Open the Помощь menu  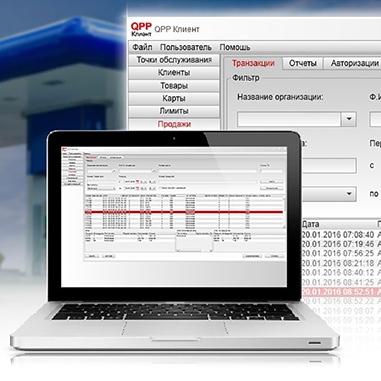pos(235,47)
